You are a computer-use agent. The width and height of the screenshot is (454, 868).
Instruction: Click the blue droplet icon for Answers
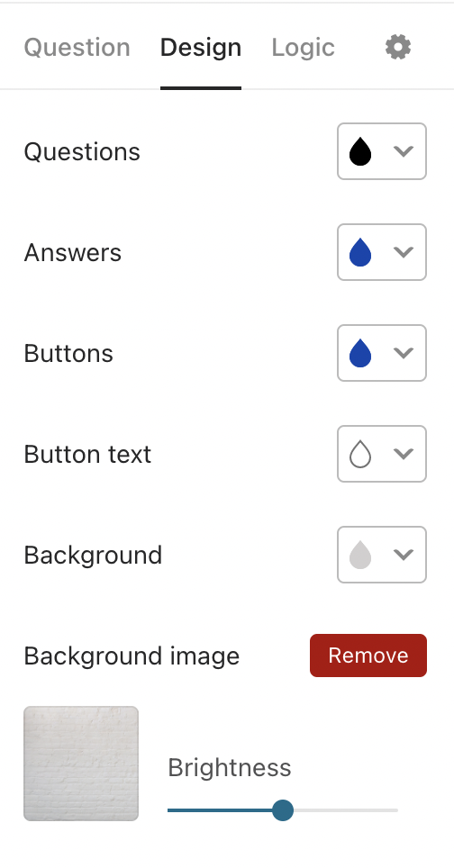(360, 252)
